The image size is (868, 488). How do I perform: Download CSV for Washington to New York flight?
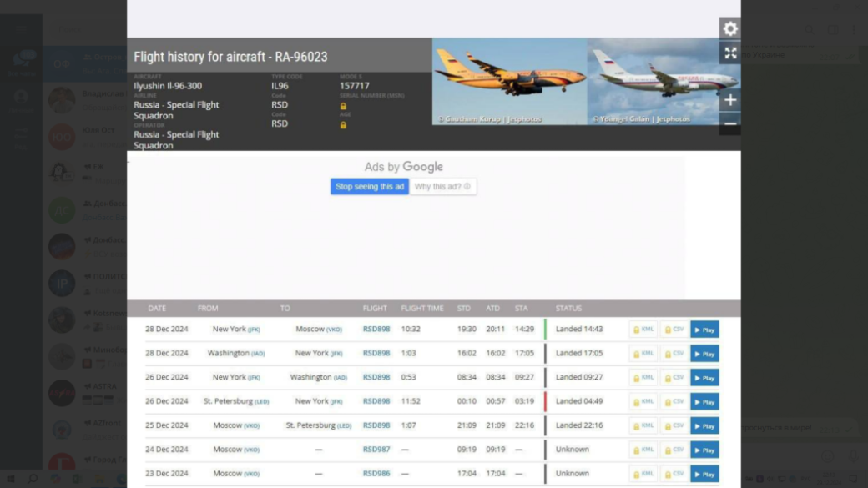pos(674,354)
